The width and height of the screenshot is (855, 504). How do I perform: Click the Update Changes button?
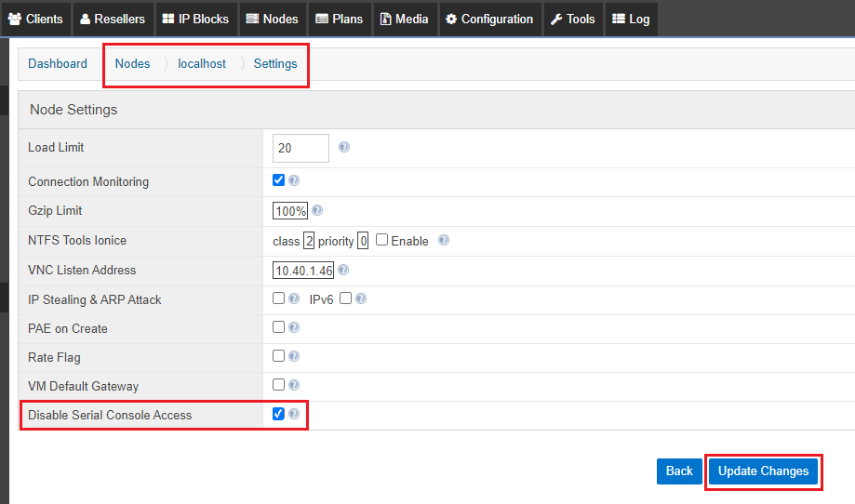click(x=763, y=471)
